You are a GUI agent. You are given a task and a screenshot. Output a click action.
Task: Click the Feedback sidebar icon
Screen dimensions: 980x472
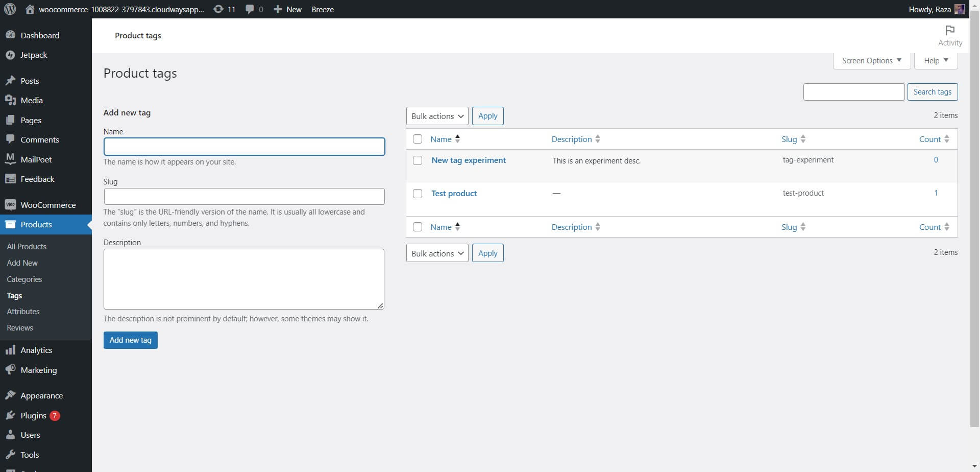[x=10, y=179]
